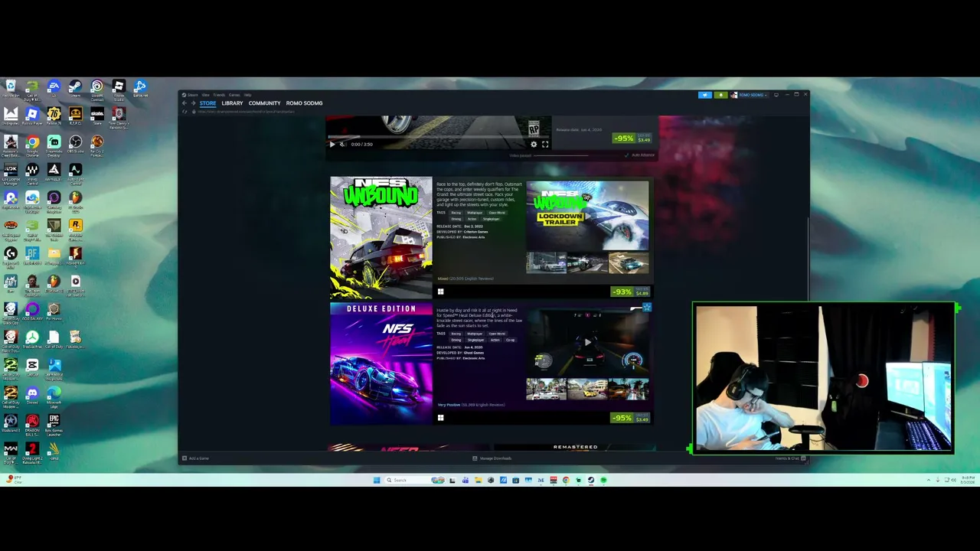This screenshot has width=980, height=551.
Task: Select the Rockstar Games Launcher desktop icon
Action: 75,228
